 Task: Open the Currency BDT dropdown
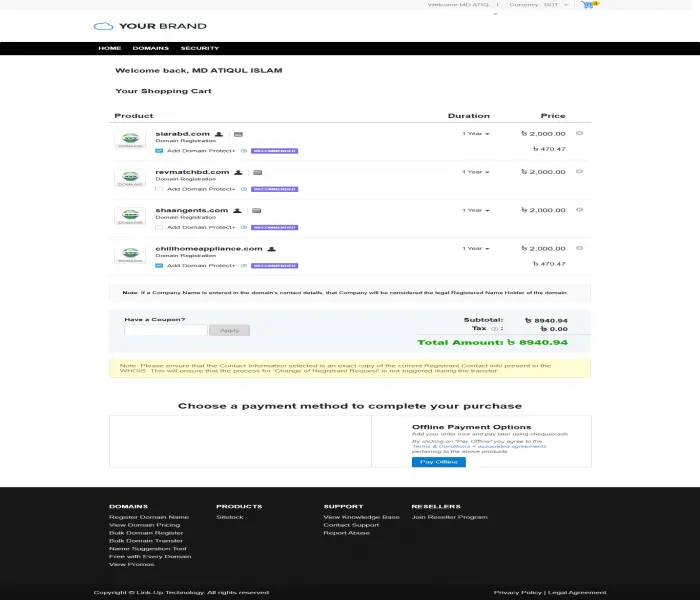pyautogui.click(x=555, y=5)
